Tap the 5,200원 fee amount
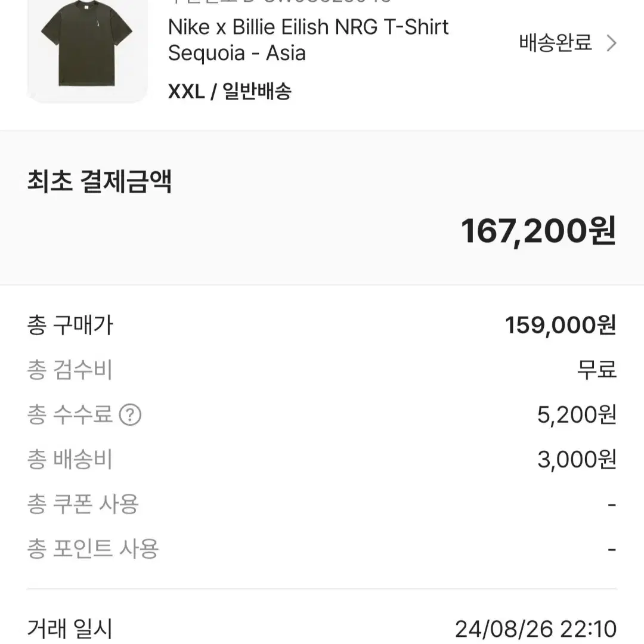 point(577,415)
